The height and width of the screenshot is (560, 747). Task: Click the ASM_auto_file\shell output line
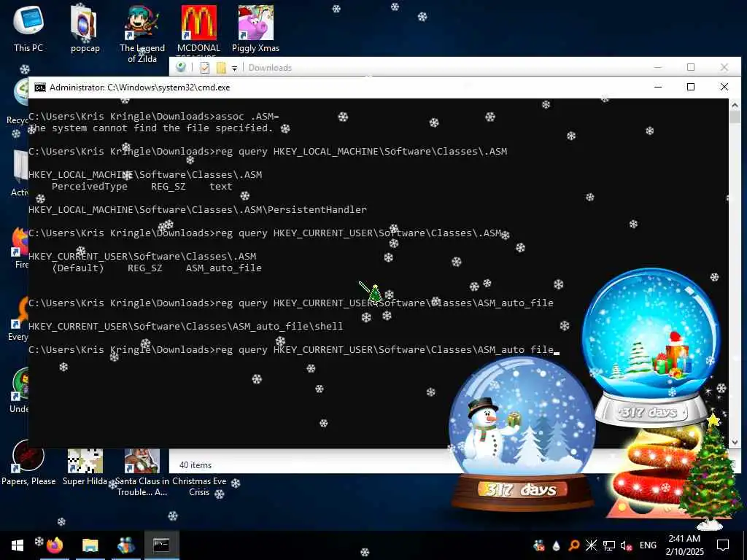(185, 326)
